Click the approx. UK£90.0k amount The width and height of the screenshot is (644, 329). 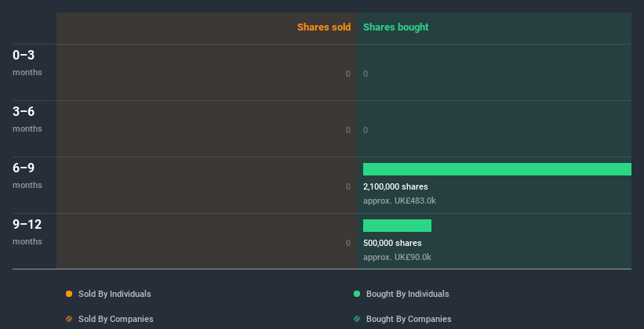397,257
